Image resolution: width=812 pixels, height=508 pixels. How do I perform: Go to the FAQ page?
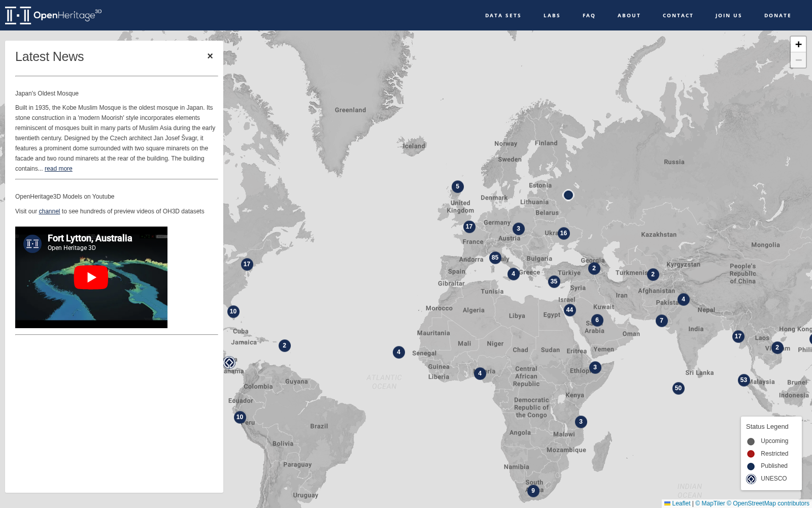point(589,15)
